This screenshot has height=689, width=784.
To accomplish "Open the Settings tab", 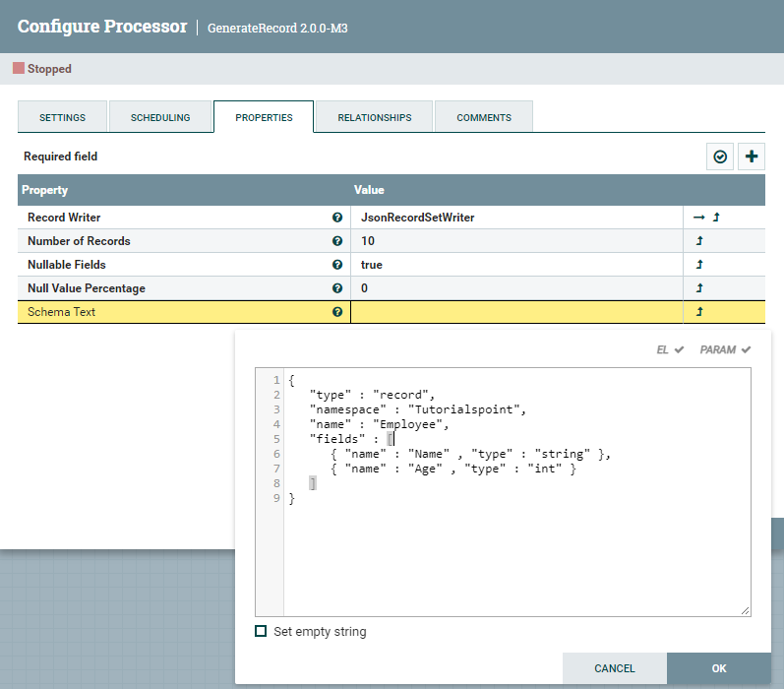I will click(62, 117).
